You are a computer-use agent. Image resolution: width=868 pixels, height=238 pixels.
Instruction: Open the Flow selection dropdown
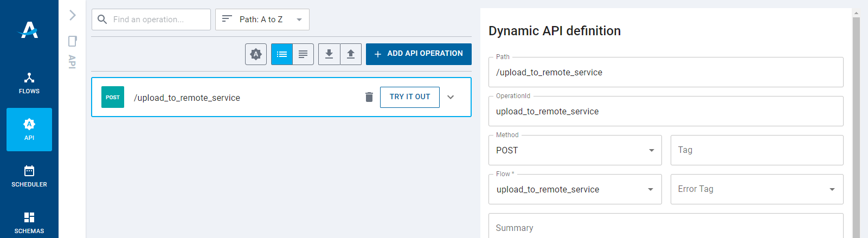(575, 189)
